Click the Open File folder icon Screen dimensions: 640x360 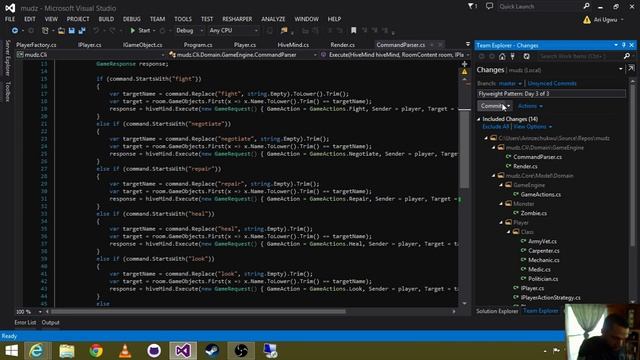(61, 31)
